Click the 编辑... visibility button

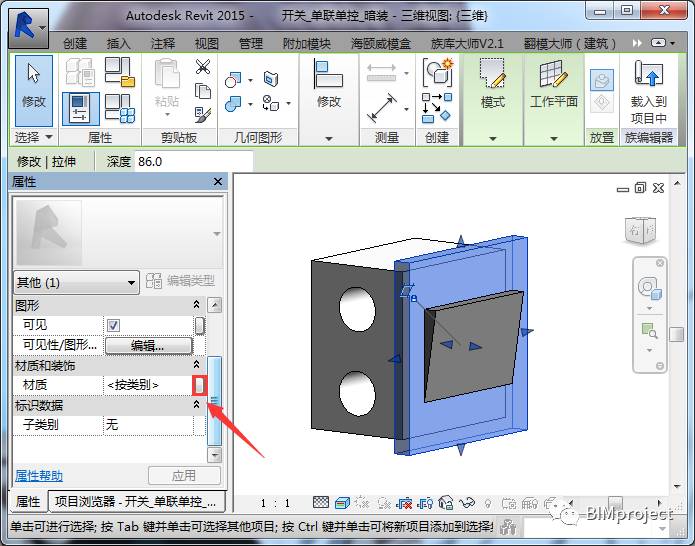(148, 346)
